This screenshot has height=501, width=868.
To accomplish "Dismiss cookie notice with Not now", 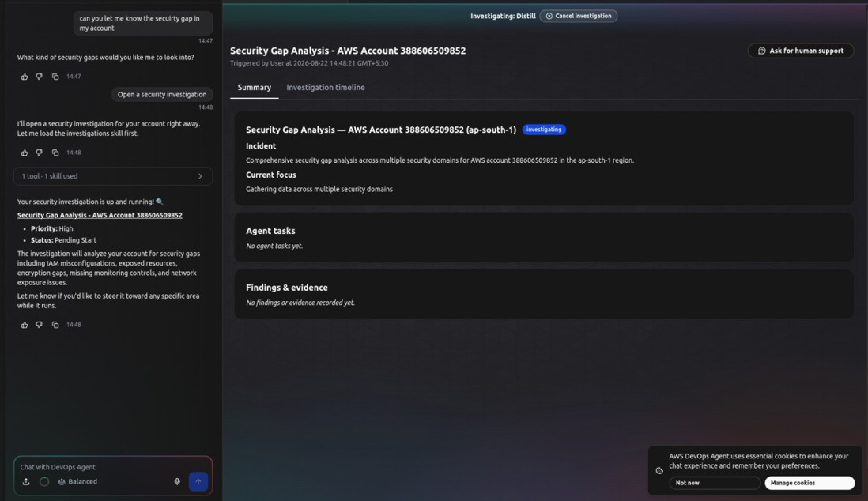I will [x=715, y=483].
